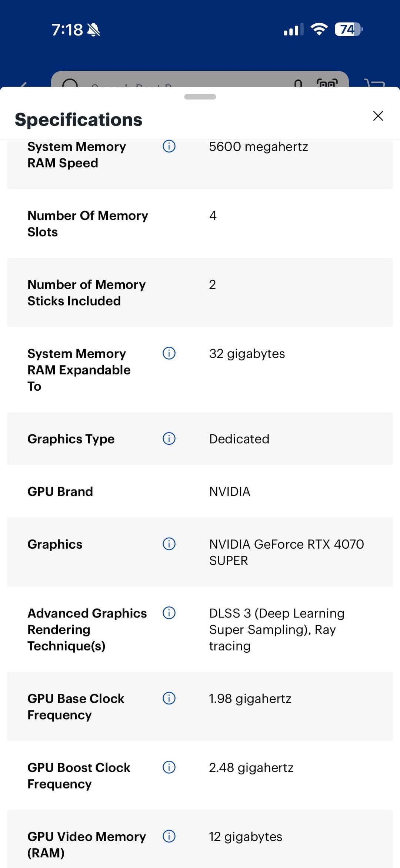Go back with the back arrow
Screen dimensions: 400x868
[23, 84]
